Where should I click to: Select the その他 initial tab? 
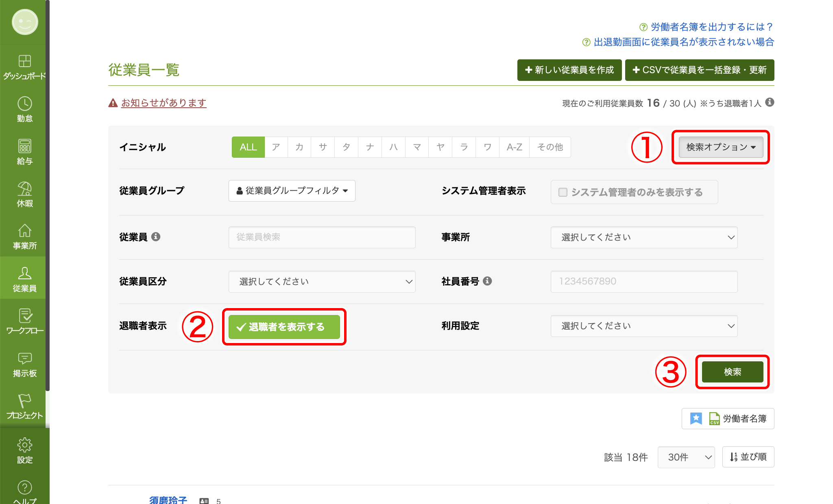(x=550, y=147)
